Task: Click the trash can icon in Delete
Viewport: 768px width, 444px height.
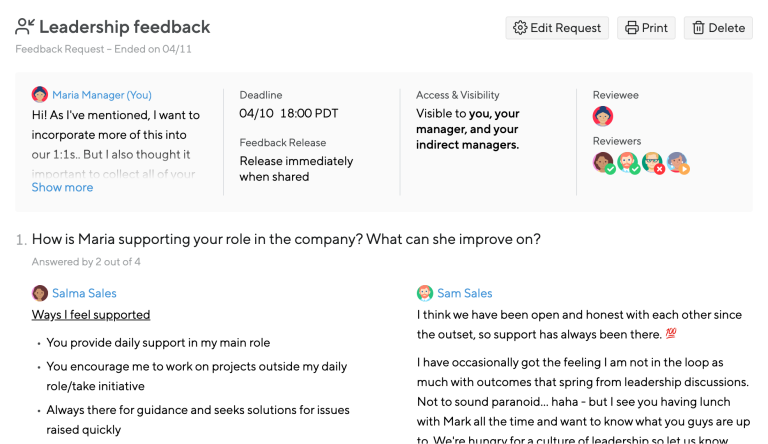Action: (x=698, y=28)
